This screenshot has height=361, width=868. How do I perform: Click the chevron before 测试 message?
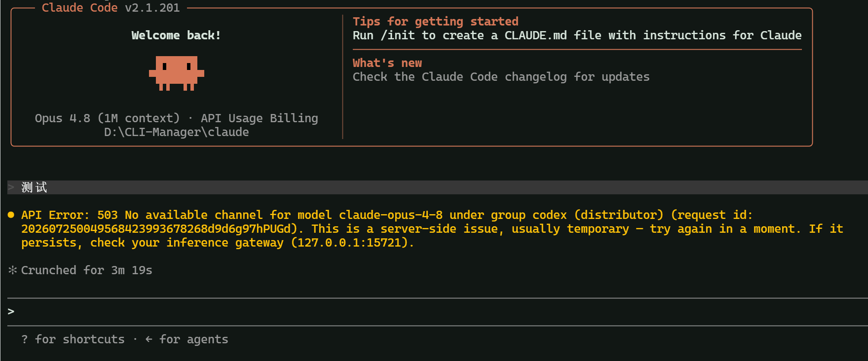pyautogui.click(x=11, y=187)
